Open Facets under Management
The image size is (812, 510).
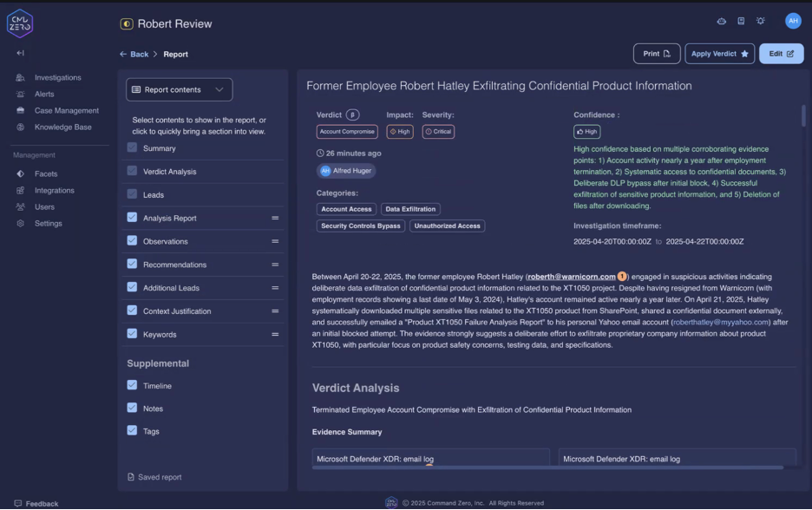(46, 174)
